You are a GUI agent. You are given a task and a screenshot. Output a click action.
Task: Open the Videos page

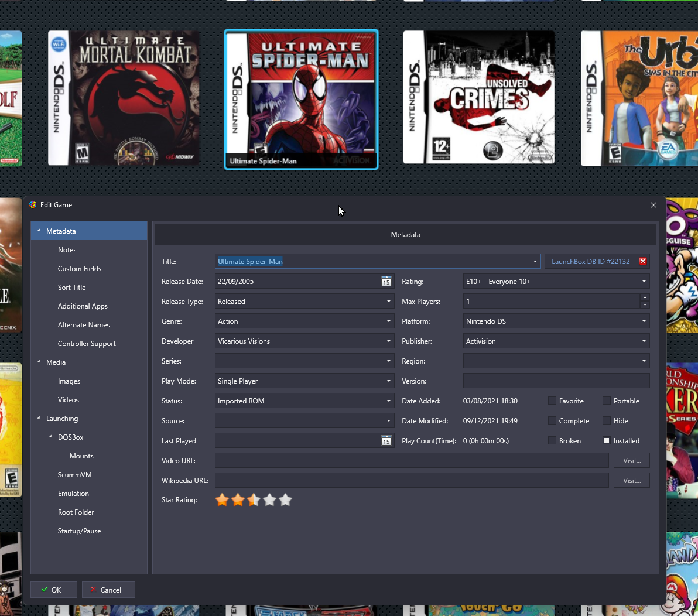coord(68,400)
